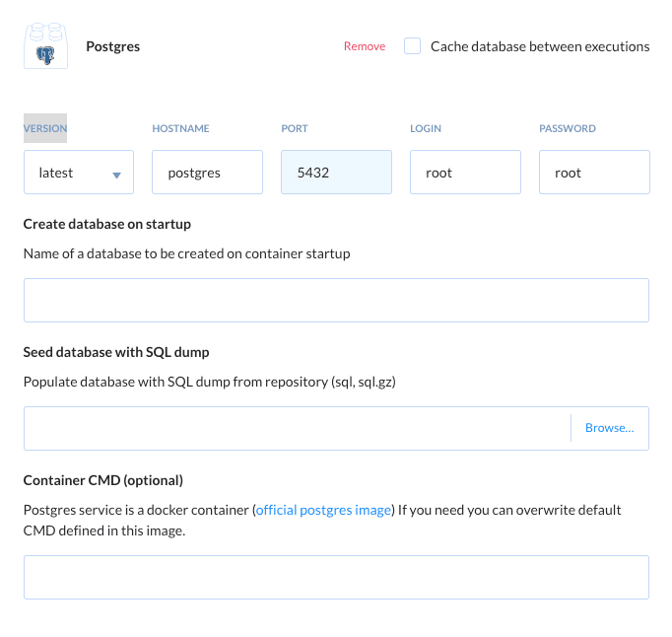Focus the Hostname field containing postgres
672x637 pixels.
click(x=208, y=172)
